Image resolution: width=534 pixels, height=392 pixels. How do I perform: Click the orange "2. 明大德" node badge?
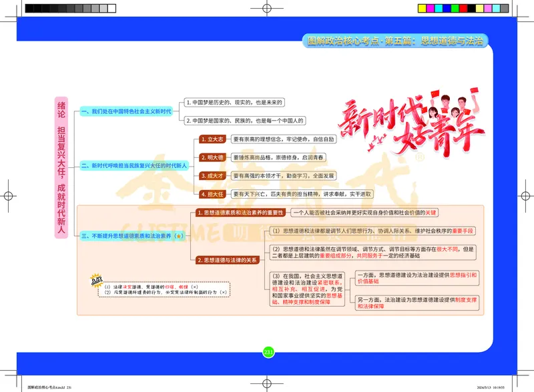(213, 157)
